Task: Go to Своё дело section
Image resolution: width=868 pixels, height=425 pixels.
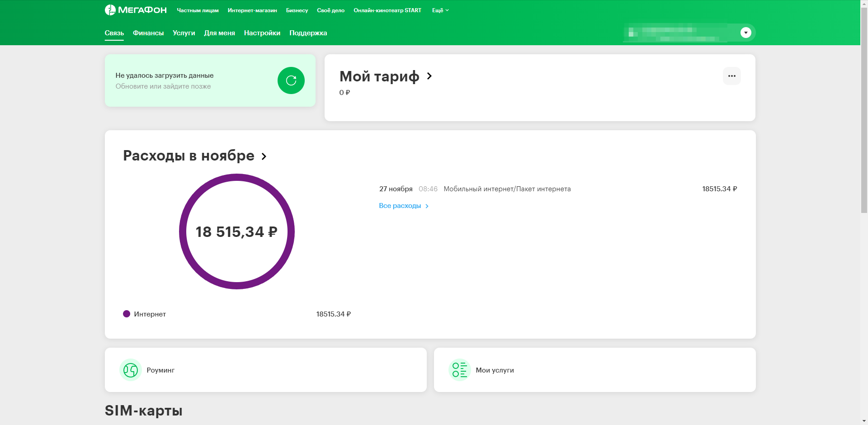Action: 331,10
